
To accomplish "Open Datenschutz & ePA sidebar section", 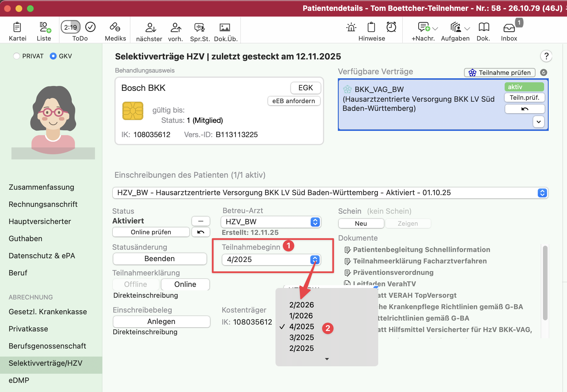I will [42, 256].
